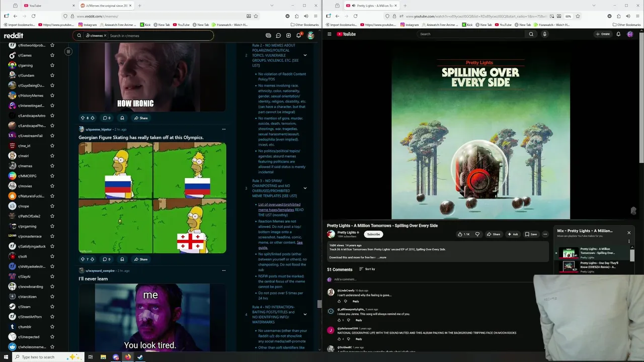Upvote the Georgian Figure Skating post
644x362 pixels.
(83, 259)
